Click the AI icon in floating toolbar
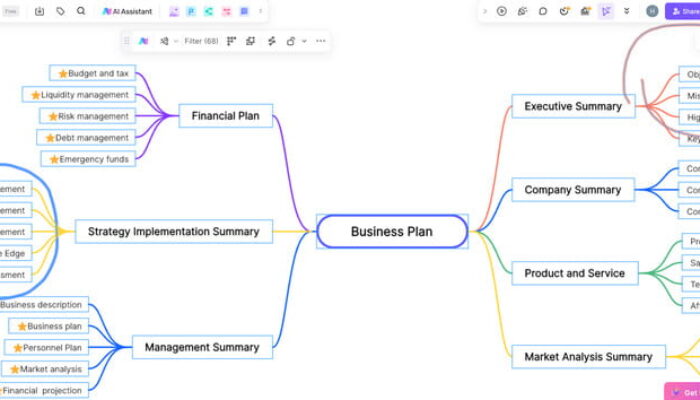Screen dimensions: 700x400 coord(144,41)
